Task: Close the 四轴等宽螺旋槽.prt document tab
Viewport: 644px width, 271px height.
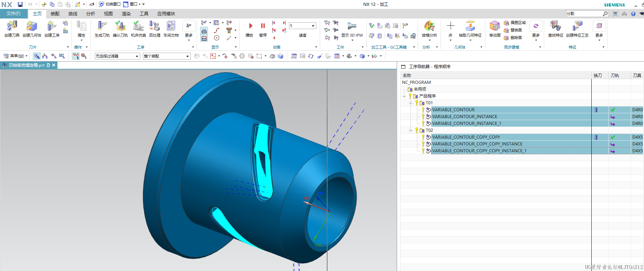Action: [54, 65]
